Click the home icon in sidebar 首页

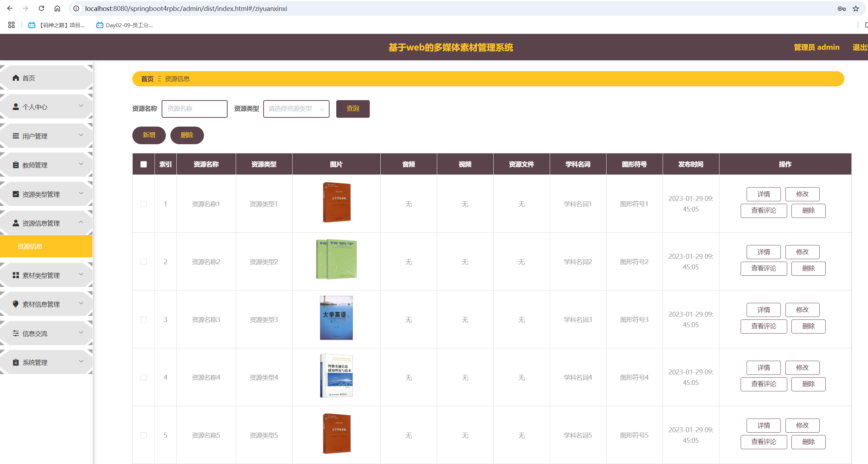16,78
